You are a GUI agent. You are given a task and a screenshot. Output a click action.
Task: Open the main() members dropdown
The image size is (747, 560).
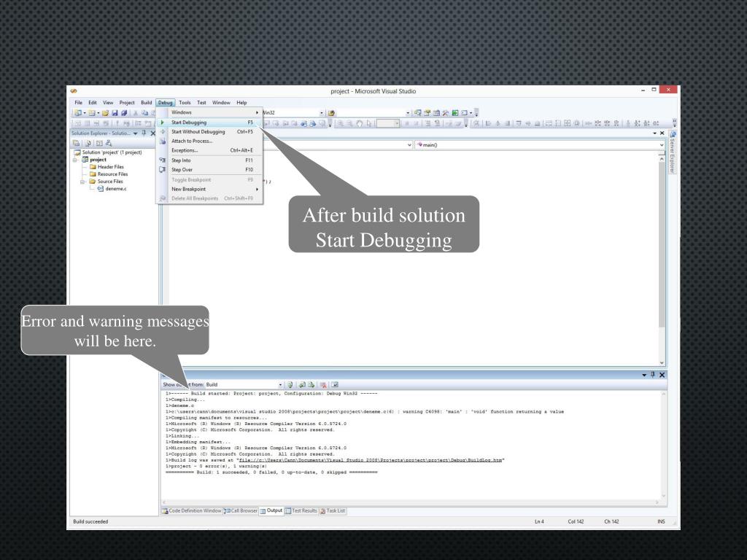pos(662,145)
